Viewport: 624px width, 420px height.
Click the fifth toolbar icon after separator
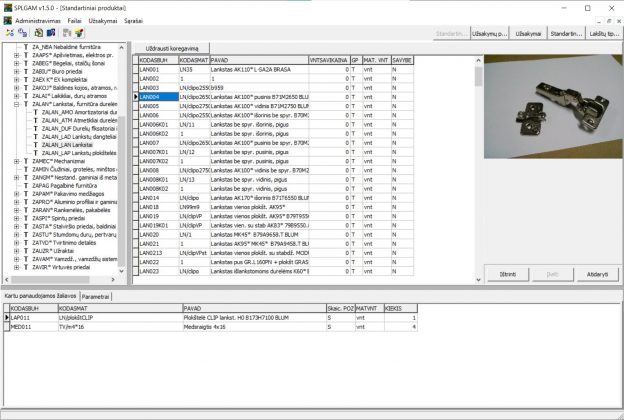click(x=65, y=34)
